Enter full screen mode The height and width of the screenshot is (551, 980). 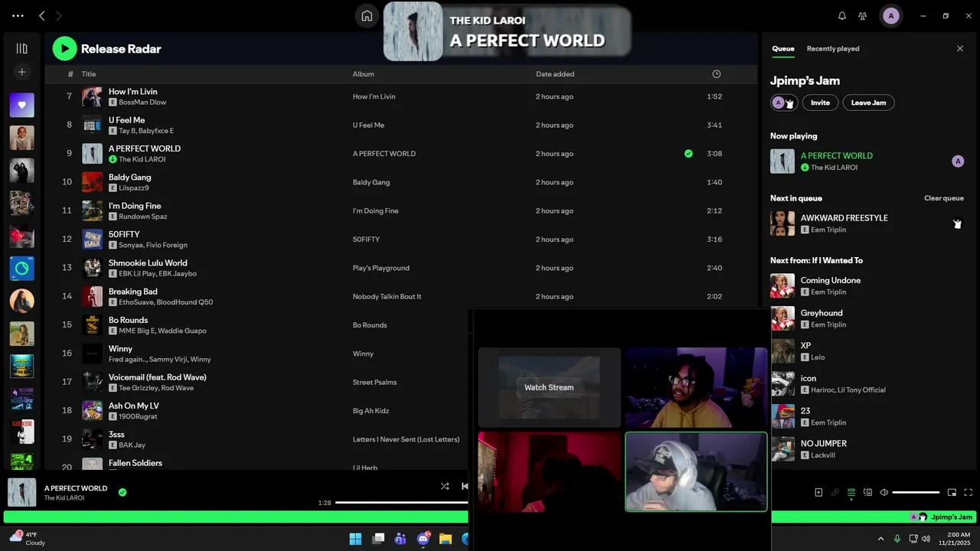pos(969,493)
